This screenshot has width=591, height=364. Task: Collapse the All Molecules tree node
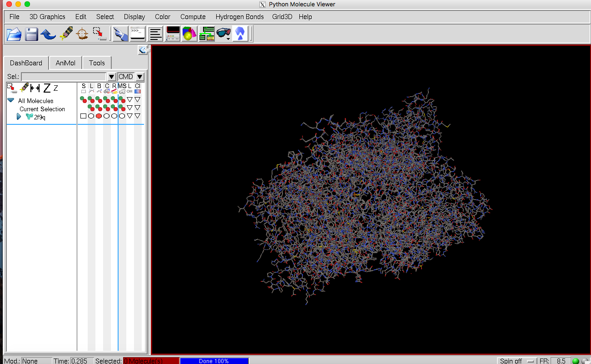click(10, 100)
